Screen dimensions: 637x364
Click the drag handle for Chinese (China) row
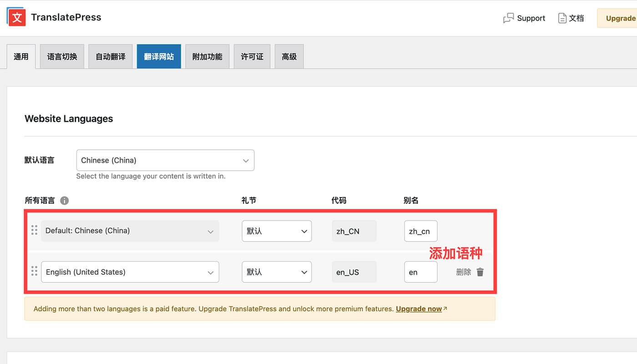pyautogui.click(x=34, y=230)
